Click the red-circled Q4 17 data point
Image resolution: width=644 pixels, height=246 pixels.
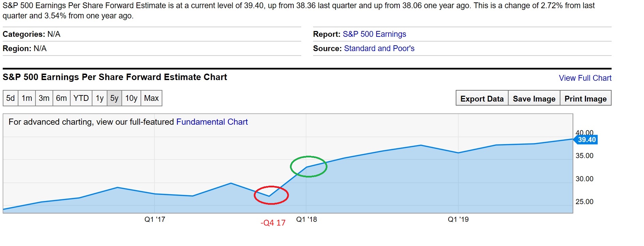[x=269, y=196]
